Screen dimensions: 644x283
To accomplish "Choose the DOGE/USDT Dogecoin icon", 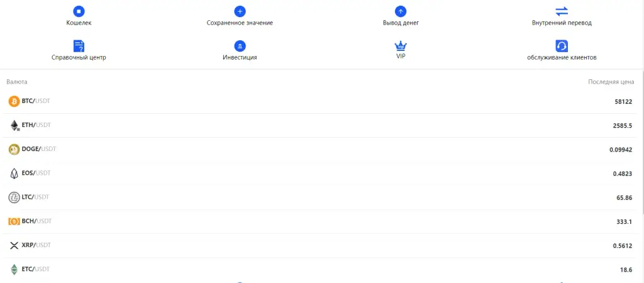I will (x=14, y=150).
